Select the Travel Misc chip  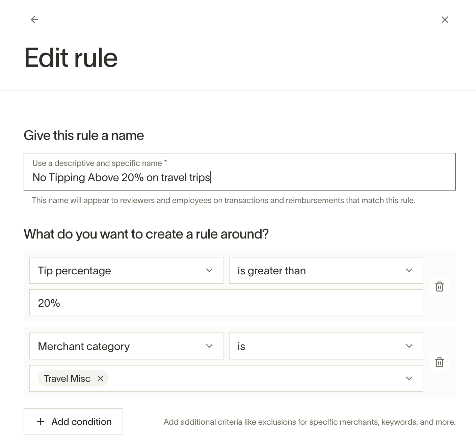(x=67, y=378)
